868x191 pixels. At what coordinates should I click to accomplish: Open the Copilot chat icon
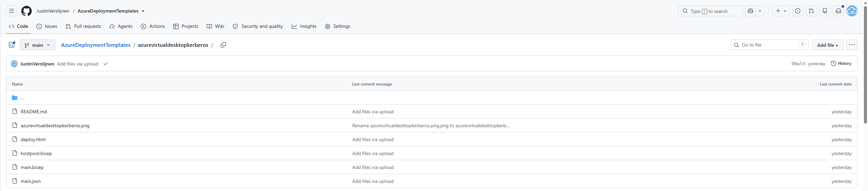pyautogui.click(x=750, y=11)
